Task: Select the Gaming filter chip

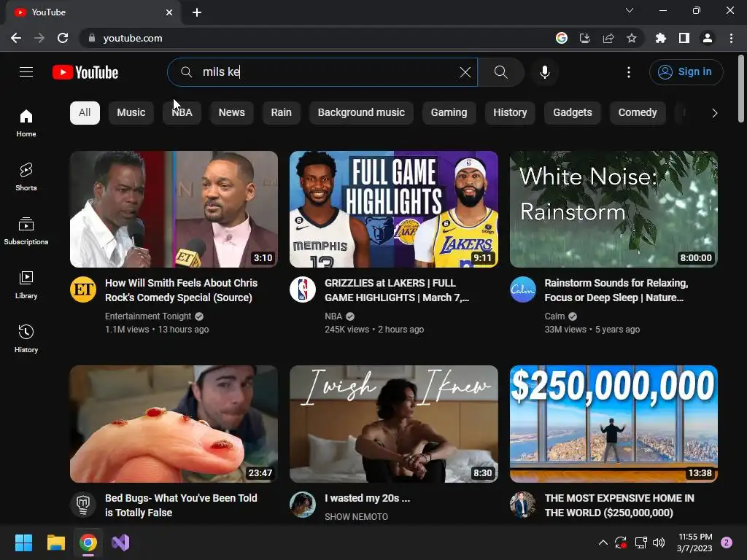Action: click(x=449, y=113)
